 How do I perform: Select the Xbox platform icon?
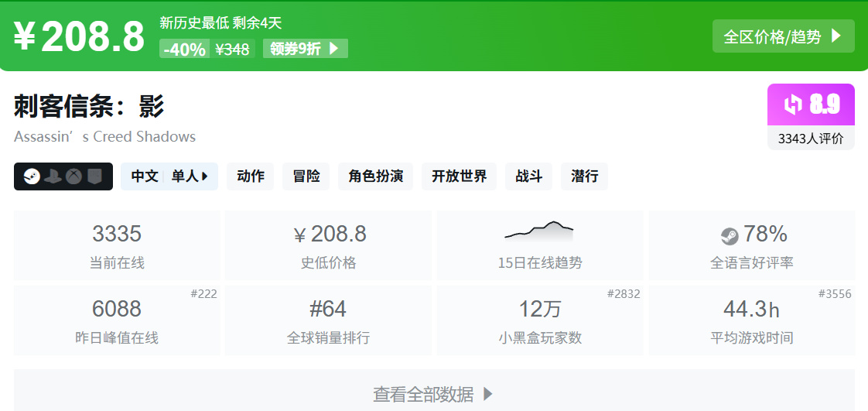click(73, 176)
